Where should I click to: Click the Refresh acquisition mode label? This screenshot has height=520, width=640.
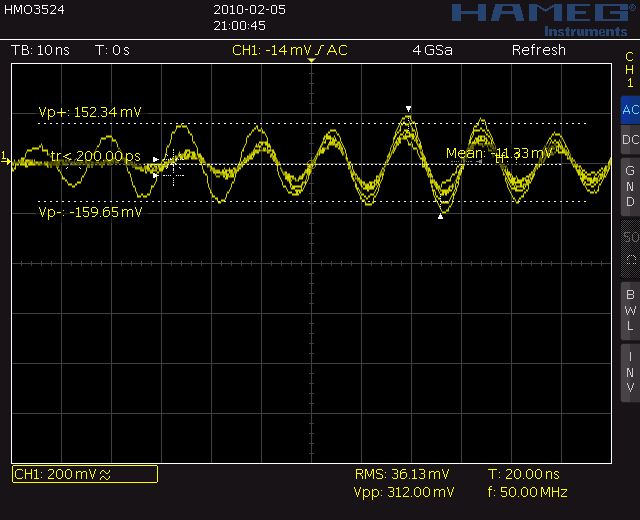pos(539,50)
